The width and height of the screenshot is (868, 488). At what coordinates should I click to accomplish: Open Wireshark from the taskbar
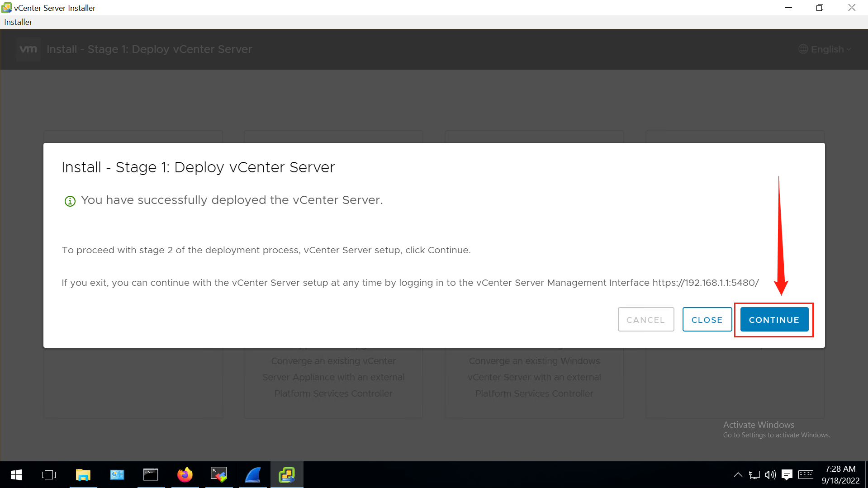253,475
